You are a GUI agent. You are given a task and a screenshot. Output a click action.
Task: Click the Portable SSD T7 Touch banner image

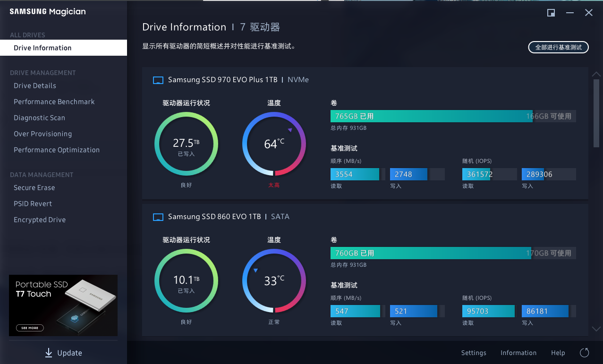tap(63, 305)
